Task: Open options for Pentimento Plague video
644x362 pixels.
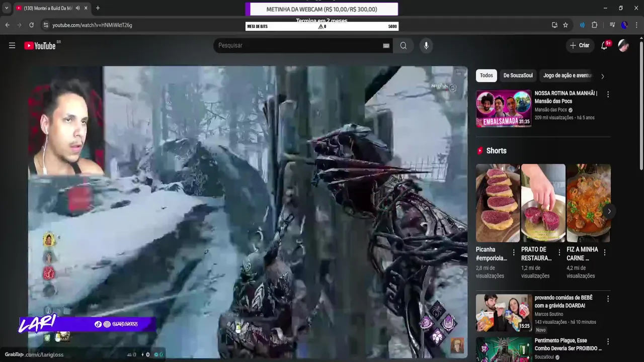Action: (608, 342)
